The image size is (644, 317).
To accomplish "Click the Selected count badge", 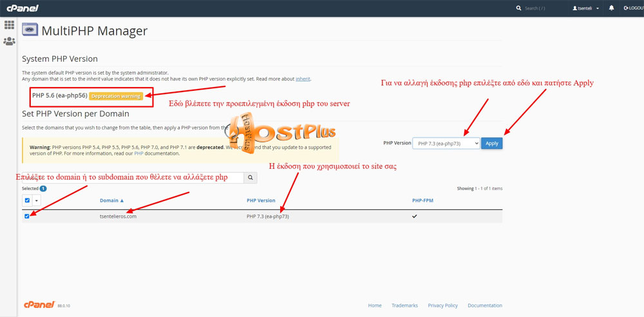I will point(43,189).
